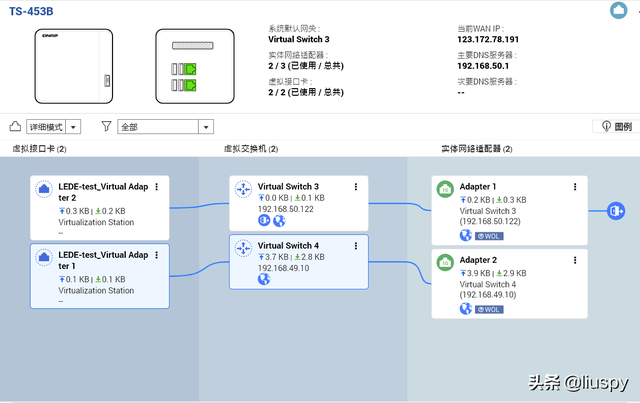Click the 3.7 KB | 2.8 KB traffic line
Image resolution: width=640 pixels, height=403 pixels.
pyautogui.click(x=291, y=257)
